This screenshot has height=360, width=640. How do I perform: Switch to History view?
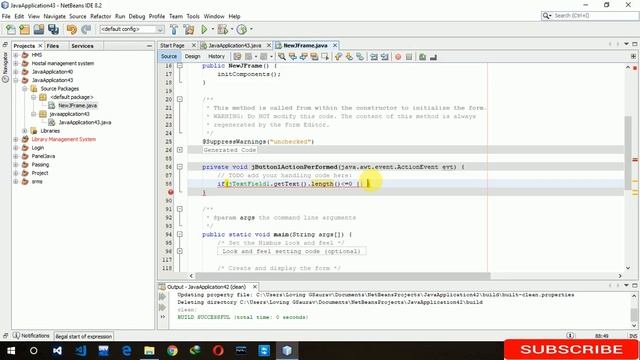point(216,56)
